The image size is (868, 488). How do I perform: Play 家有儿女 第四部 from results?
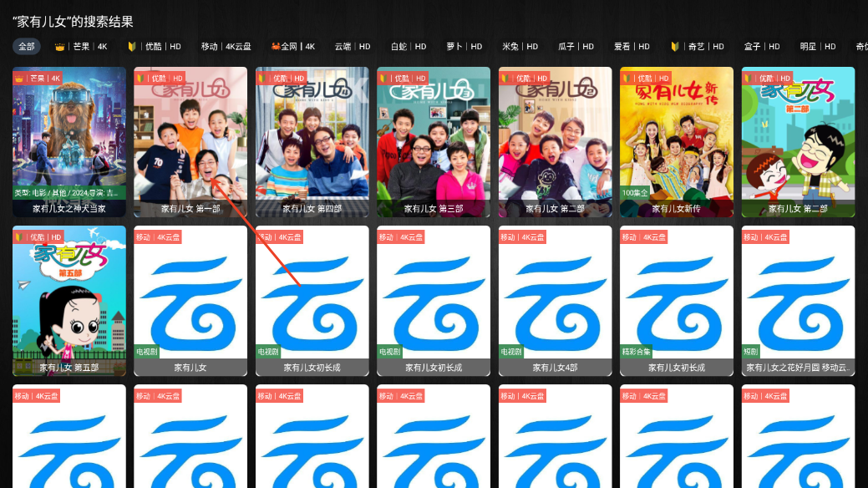click(312, 141)
